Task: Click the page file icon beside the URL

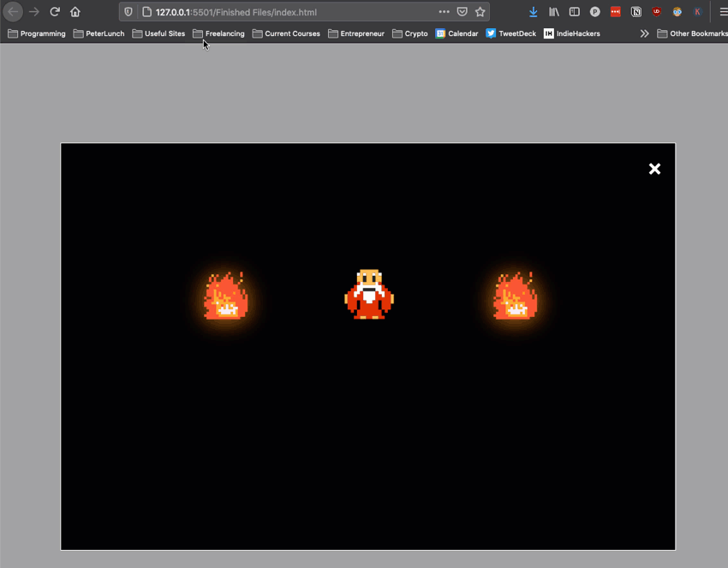Action: click(x=146, y=12)
